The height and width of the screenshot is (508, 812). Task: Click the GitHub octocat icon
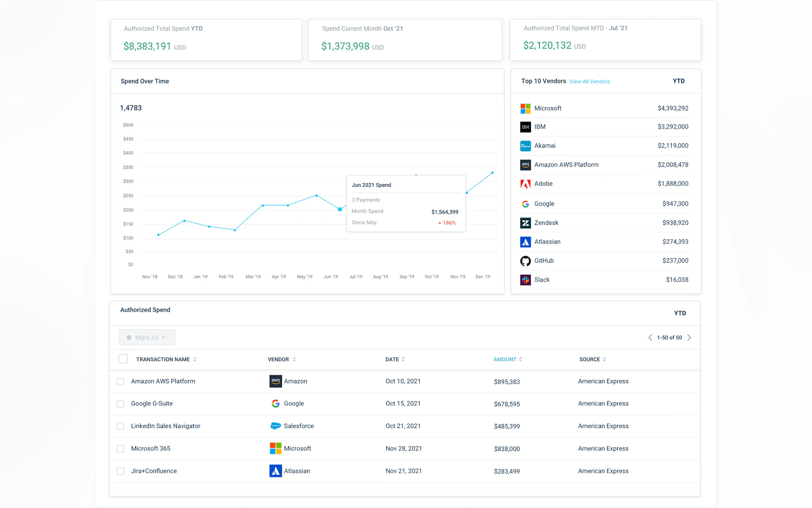point(525,261)
